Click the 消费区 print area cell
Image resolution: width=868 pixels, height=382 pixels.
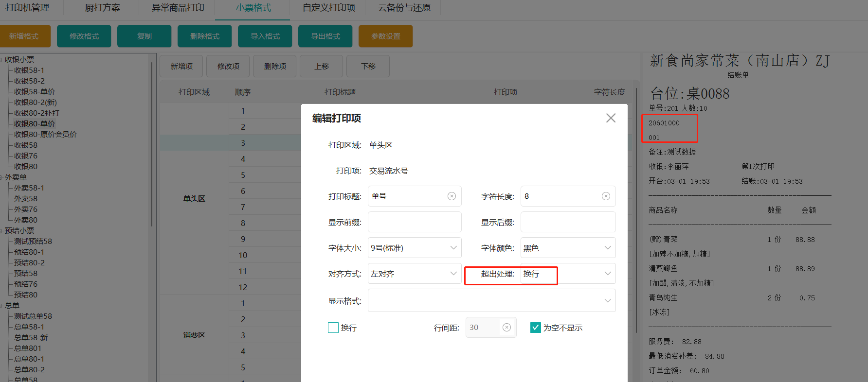click(194, 335)
